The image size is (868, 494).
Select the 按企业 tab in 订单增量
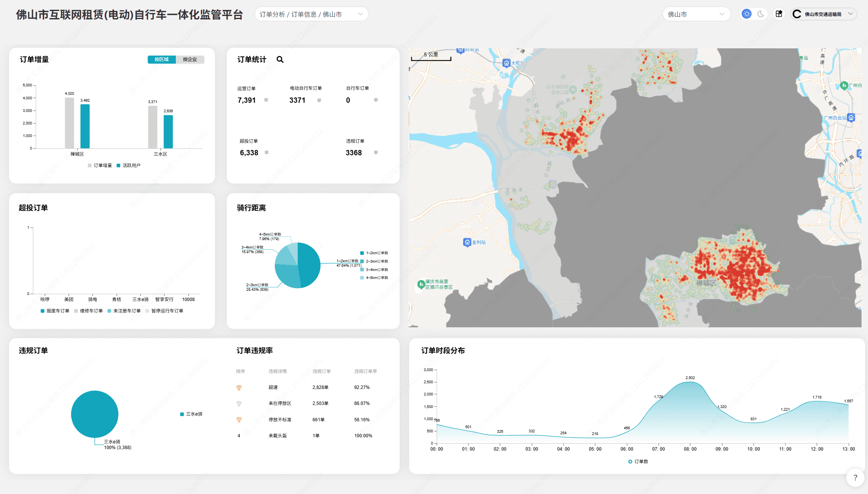190,59
